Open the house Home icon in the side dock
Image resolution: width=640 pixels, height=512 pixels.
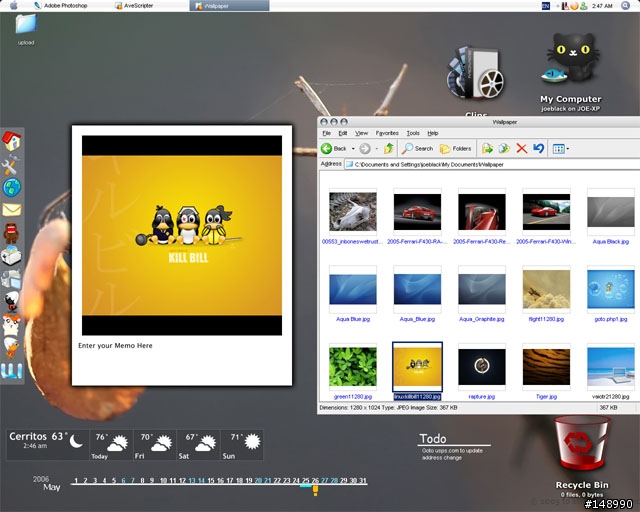(x=12, y=141)
